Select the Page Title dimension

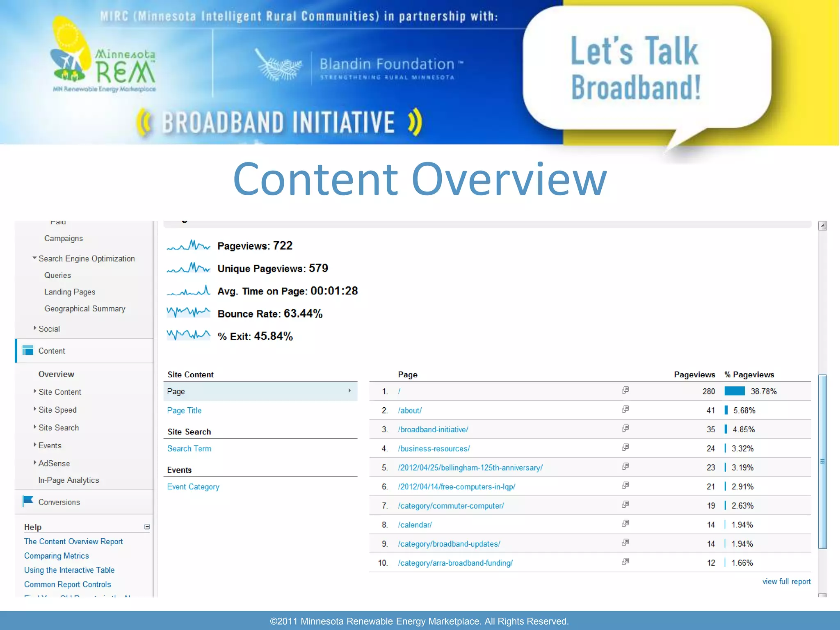[184, 411]
